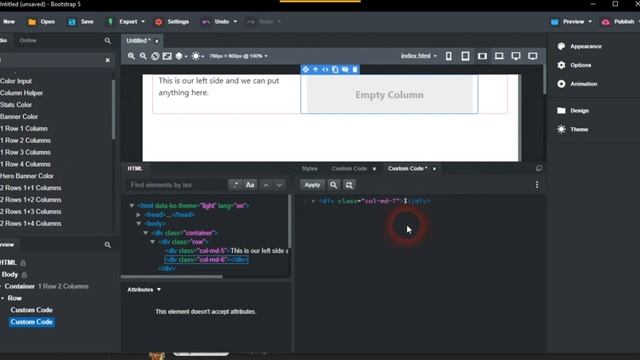Collapse the html root node

pos(132,206)
